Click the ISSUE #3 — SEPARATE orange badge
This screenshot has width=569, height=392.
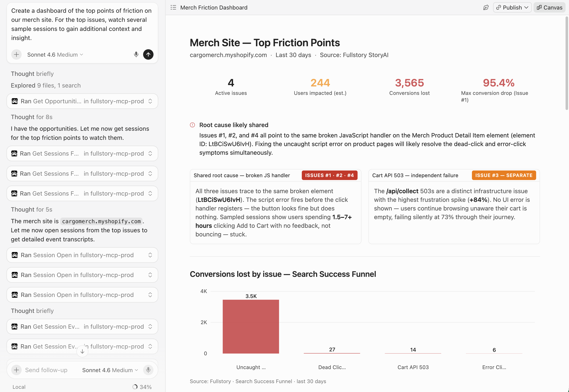point(504,175)
